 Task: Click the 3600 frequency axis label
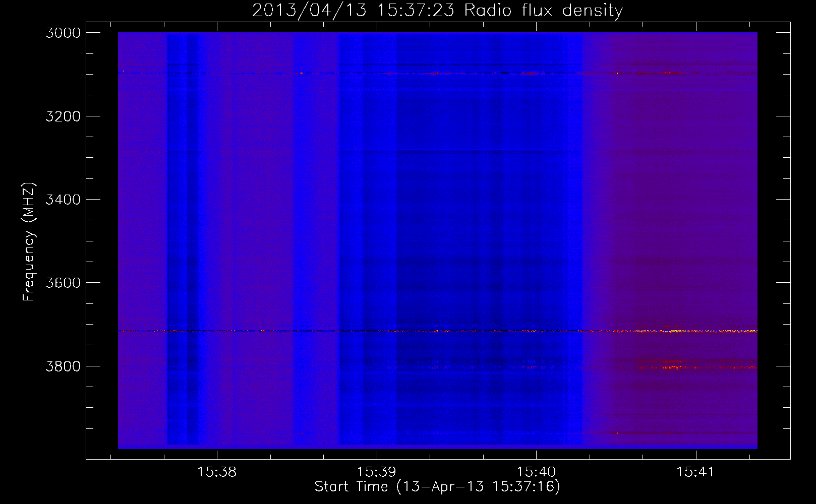tap(63, 283)
